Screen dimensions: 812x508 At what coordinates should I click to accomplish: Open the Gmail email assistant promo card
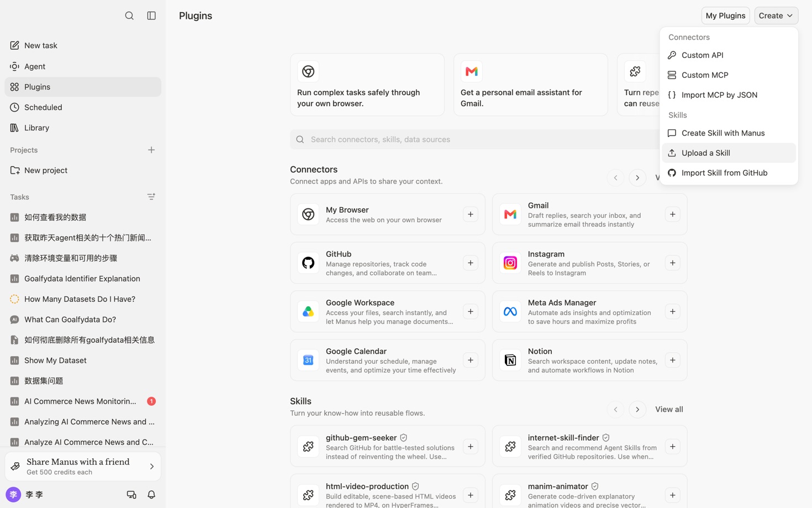point(531,85)
